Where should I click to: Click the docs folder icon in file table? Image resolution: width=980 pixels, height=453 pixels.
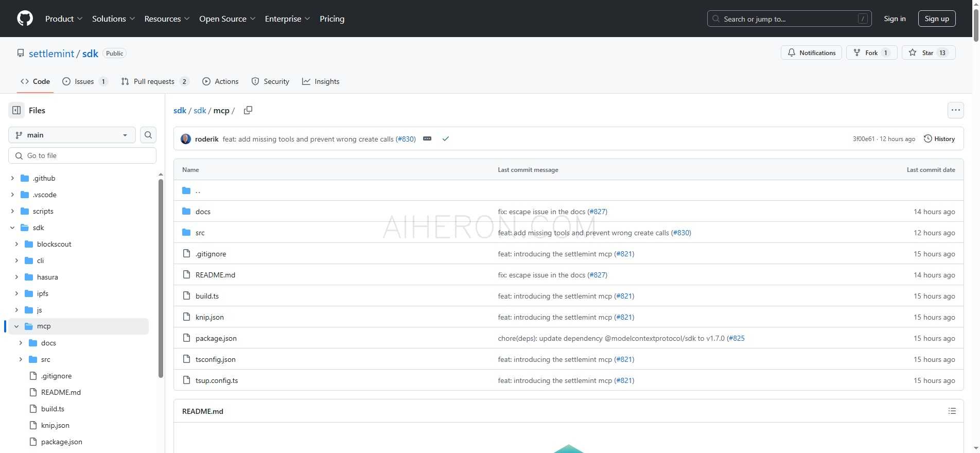pos(186,212)
